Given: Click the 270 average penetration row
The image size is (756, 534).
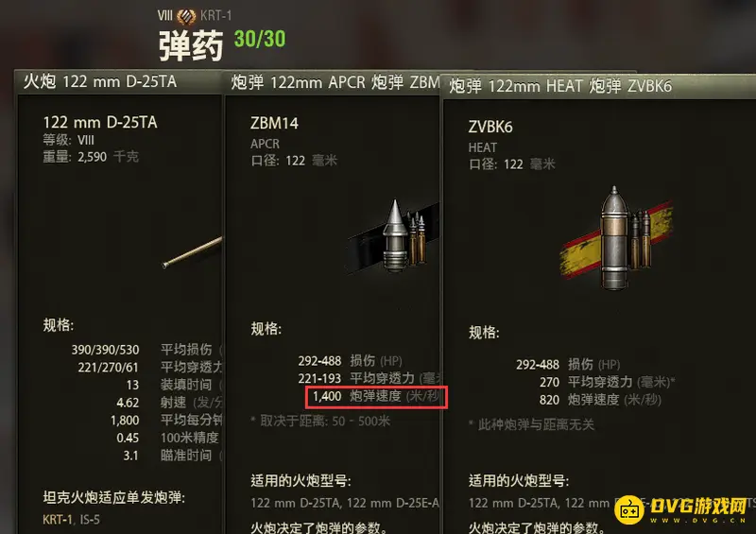Looking at the screenshot, I should pyautogui.click(x=607, y=382).
